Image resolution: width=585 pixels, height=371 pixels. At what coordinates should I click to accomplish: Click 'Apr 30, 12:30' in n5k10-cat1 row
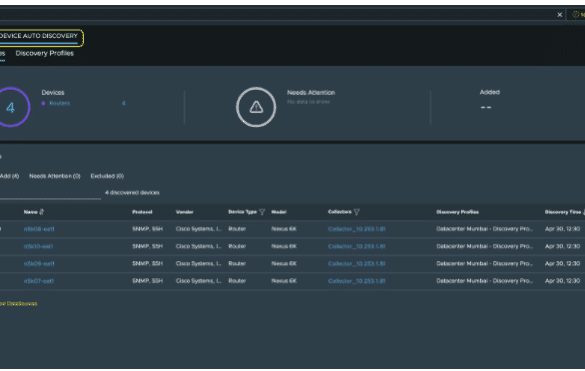click(x=562, y=246)
